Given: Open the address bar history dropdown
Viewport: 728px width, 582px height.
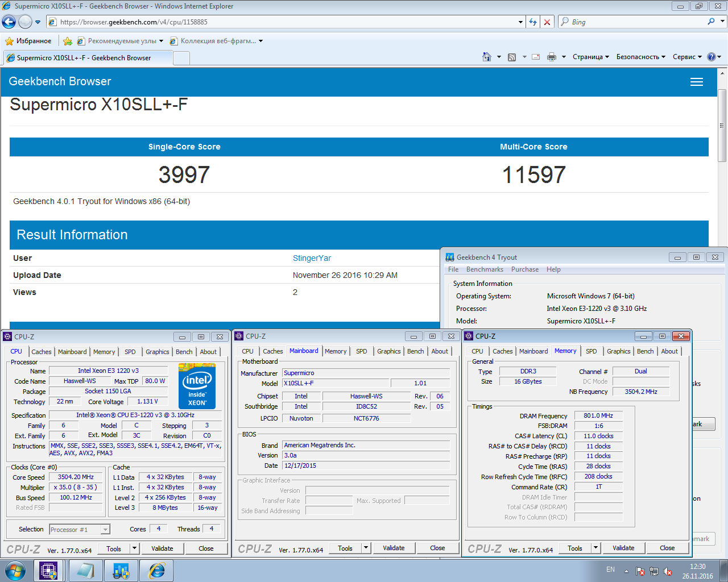Looking at the screenshot, I should (520, 22).
